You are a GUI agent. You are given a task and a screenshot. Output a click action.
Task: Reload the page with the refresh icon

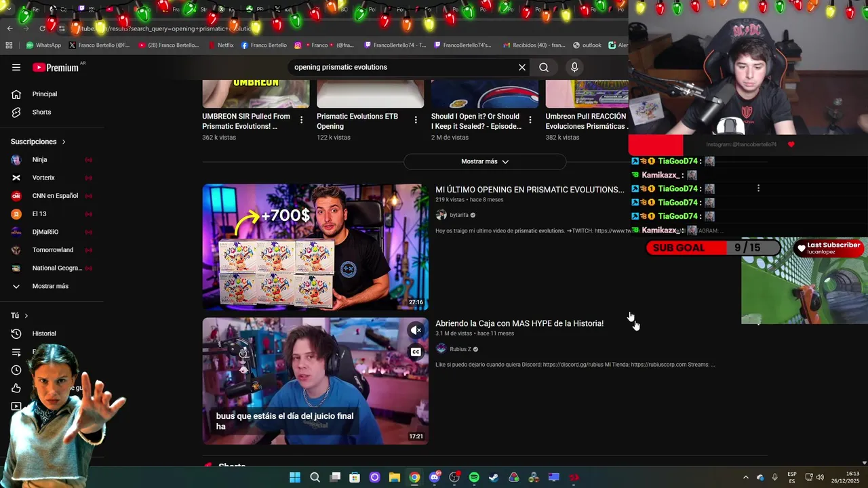click(x=42, y=28)
